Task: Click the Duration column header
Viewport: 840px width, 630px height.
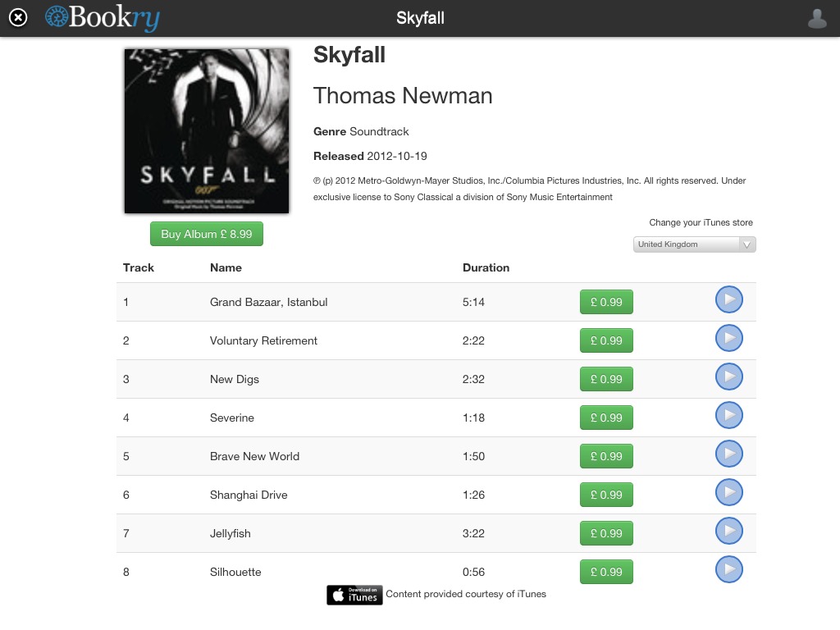Action: (x=486, y=268)
